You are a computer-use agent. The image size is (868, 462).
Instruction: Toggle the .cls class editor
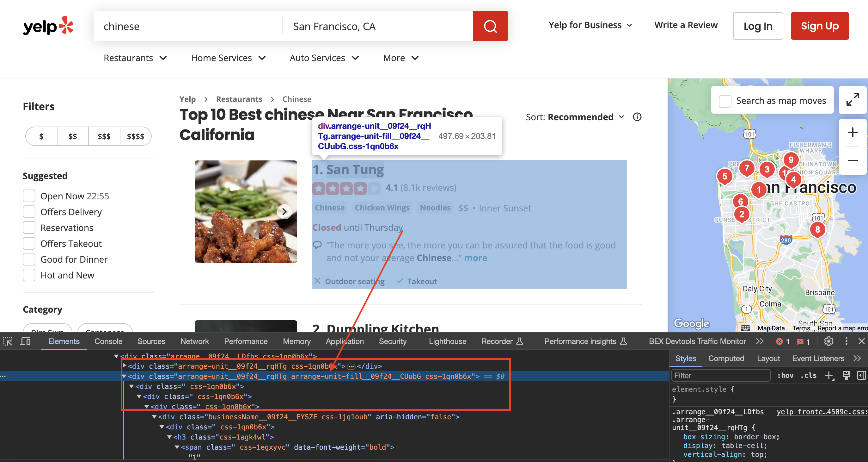(x=808, y=376)
